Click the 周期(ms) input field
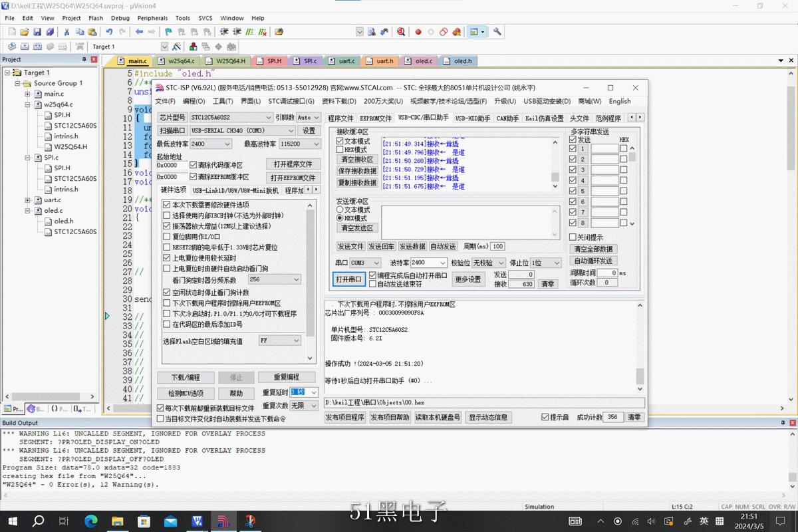This screenshot has height=532, width=798. click(x=497, y=247)
